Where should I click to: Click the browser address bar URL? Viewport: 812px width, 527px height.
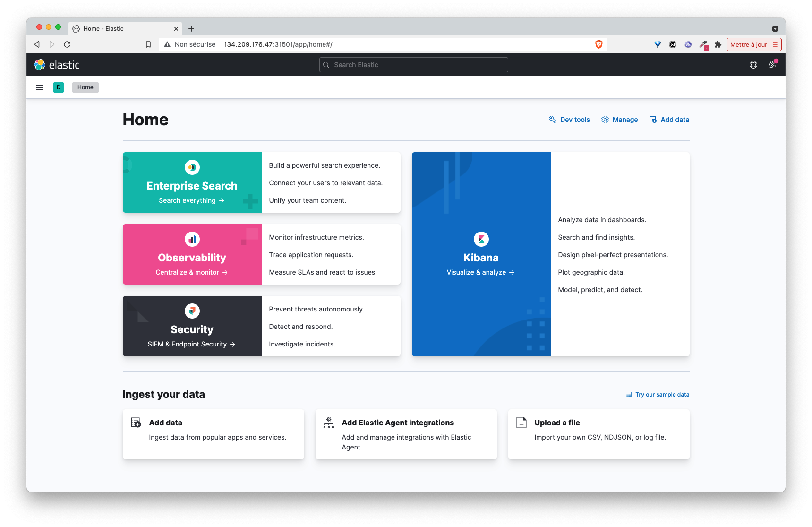tap(278, 44)
